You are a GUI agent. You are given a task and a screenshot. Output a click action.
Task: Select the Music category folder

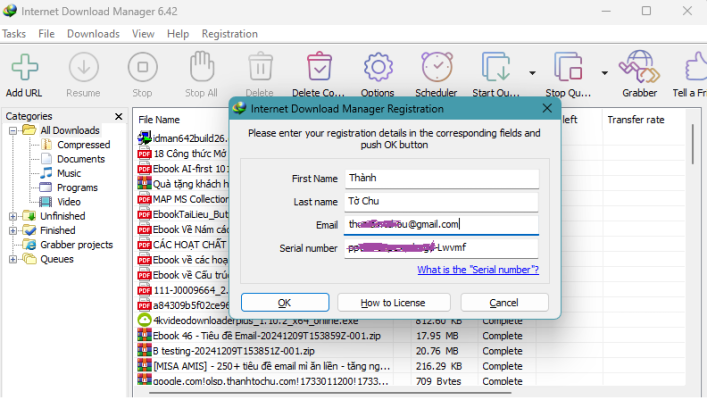pos(69,173)
